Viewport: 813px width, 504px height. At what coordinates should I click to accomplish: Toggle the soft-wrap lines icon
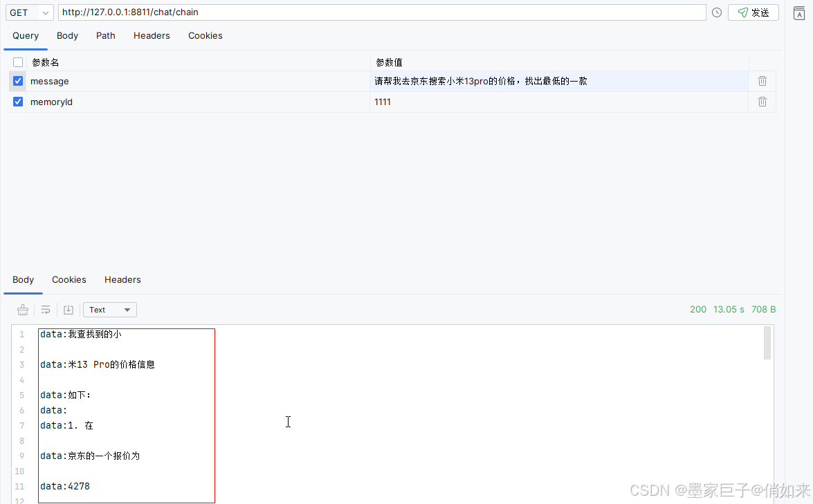[x=46, y=310]
